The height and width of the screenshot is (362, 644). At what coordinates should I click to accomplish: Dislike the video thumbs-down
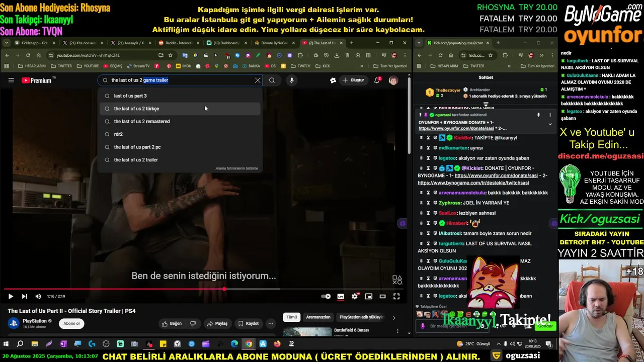(x=193, y=323)
